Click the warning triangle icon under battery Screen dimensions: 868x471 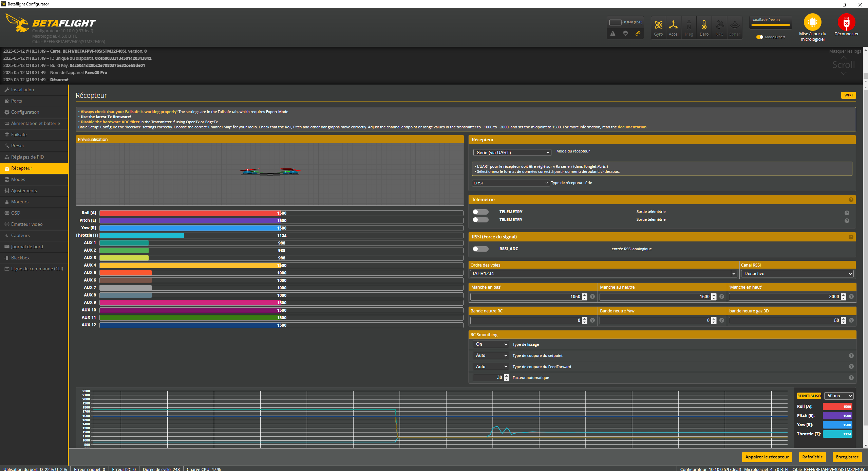coord(612,33)
